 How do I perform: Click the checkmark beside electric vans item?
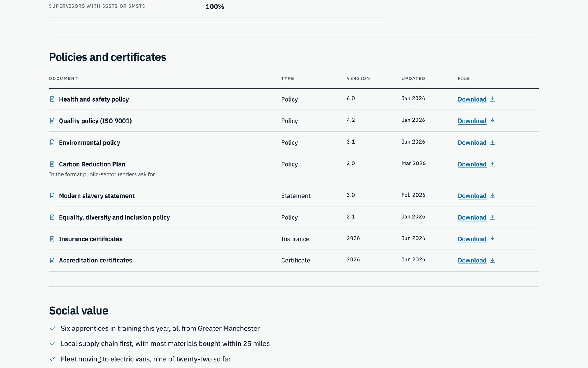(53, 359)
